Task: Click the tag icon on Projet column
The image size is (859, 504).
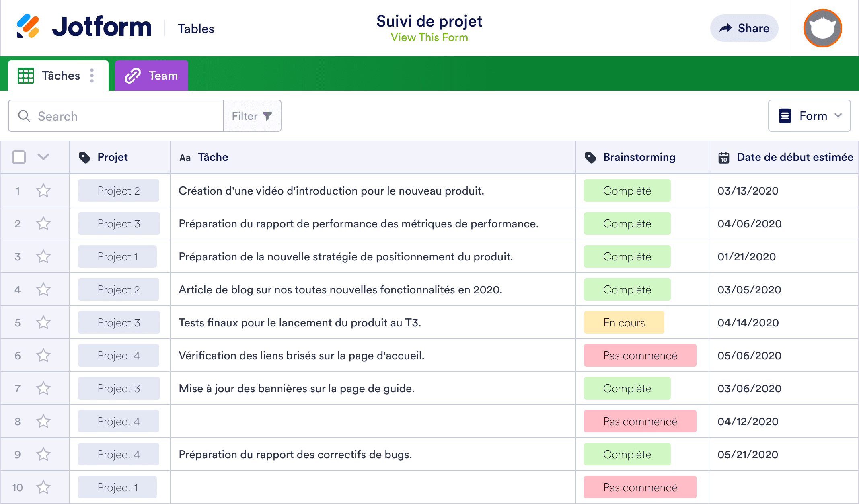Action: 85,157
